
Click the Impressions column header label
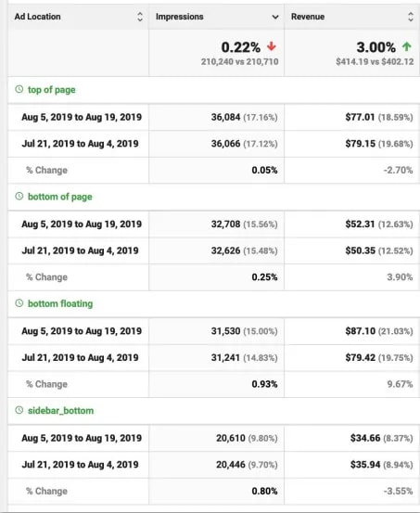[x=180, y=17]
